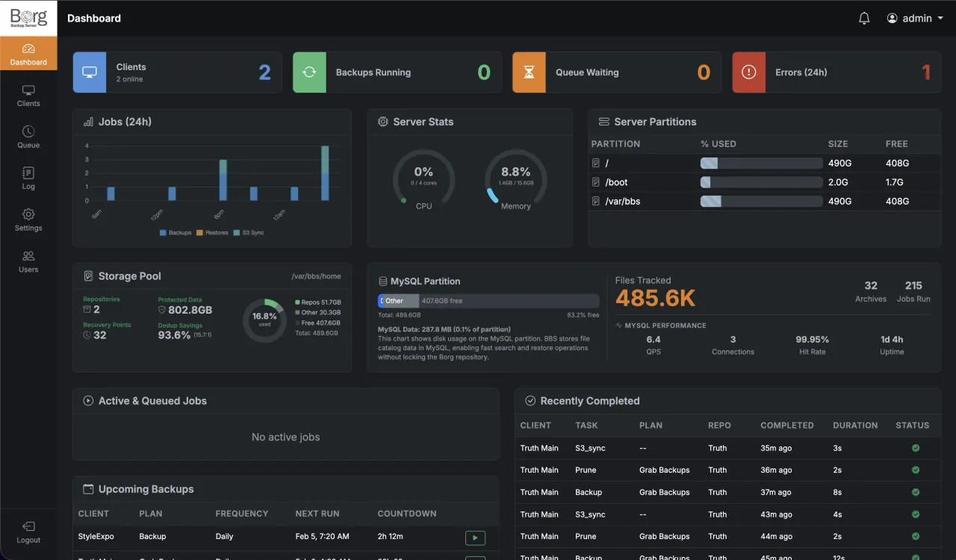Click the Errors (24h) alert icon

(x=749, y=72)
